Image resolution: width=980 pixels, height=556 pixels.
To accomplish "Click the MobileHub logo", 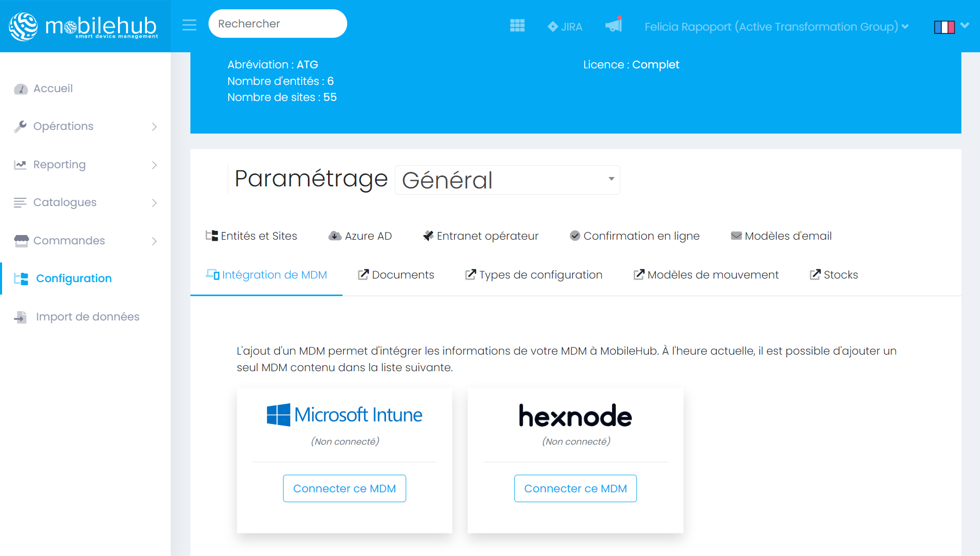I will coord(83,26).
